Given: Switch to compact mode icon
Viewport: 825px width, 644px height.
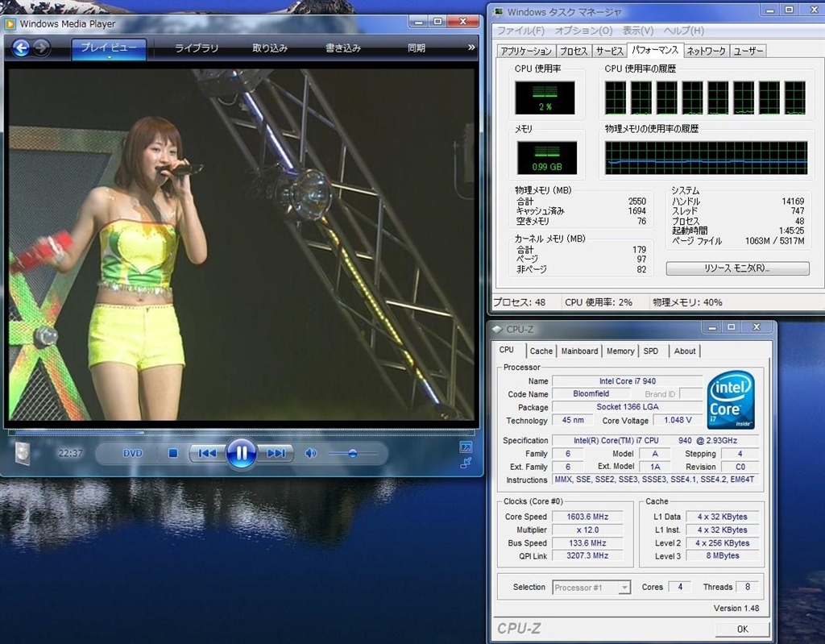Looking at the screenshot, I should (466, 463).
